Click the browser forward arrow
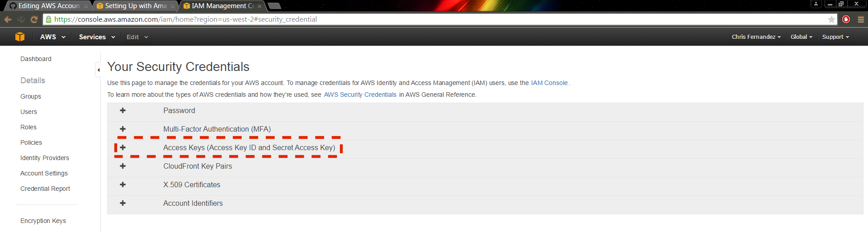 [x=21, y=19]
